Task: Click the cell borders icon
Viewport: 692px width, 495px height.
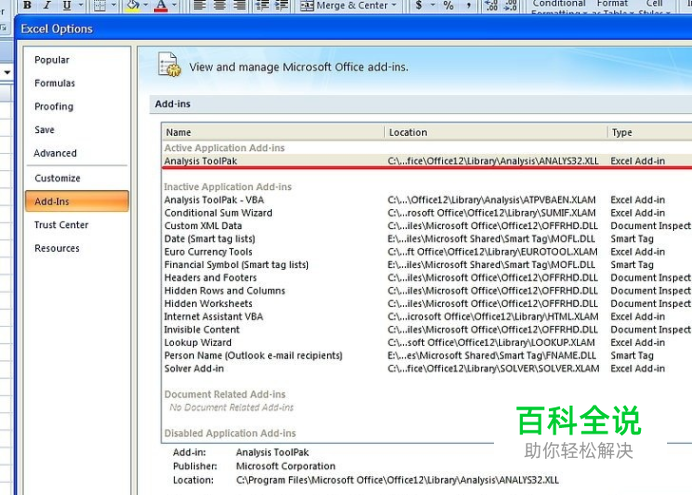Action: coord(101,5)
